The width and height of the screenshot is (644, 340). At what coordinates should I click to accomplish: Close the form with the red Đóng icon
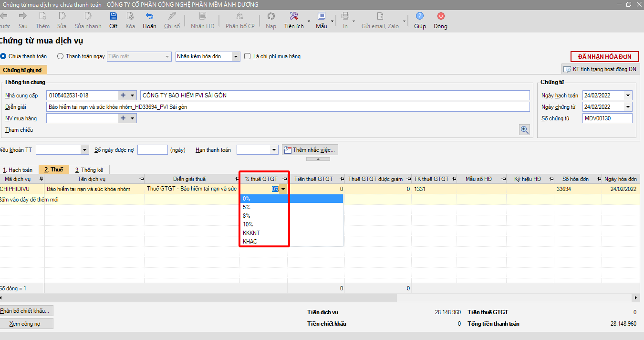click(x=440, y=16)
